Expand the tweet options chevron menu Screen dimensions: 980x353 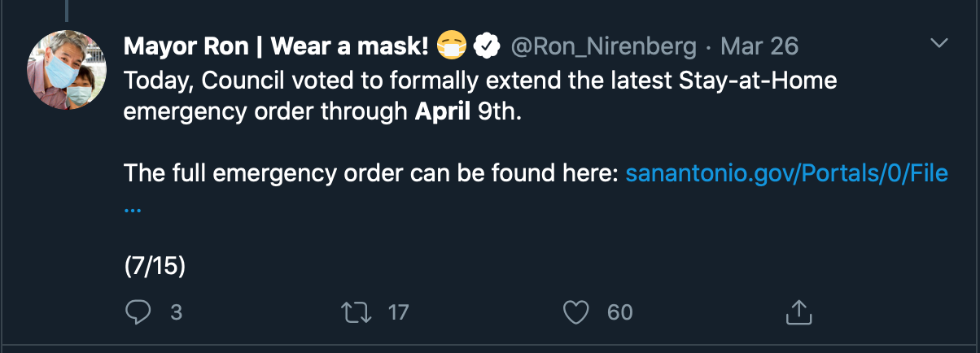[939, 43]
